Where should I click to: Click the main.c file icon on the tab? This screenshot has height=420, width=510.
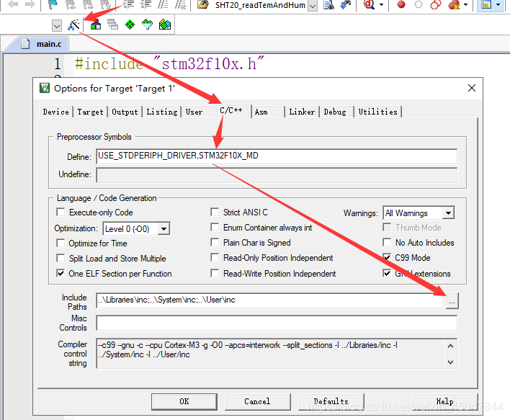pos(25,44)
